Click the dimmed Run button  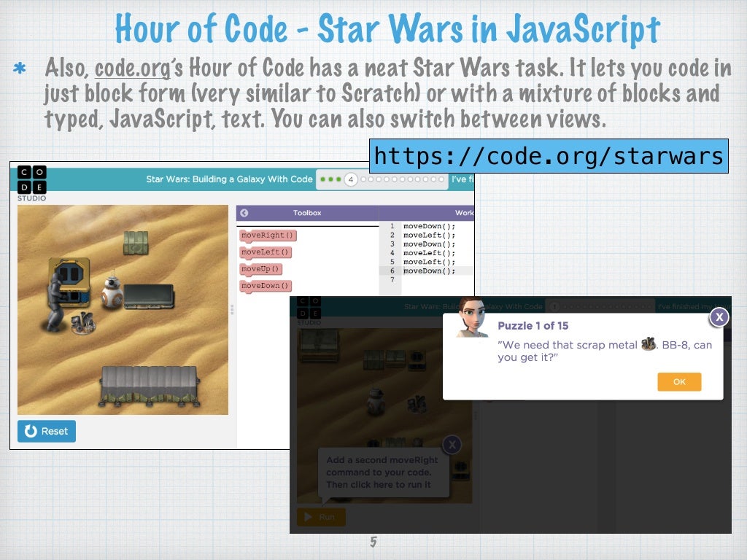(x=321, y=517)
